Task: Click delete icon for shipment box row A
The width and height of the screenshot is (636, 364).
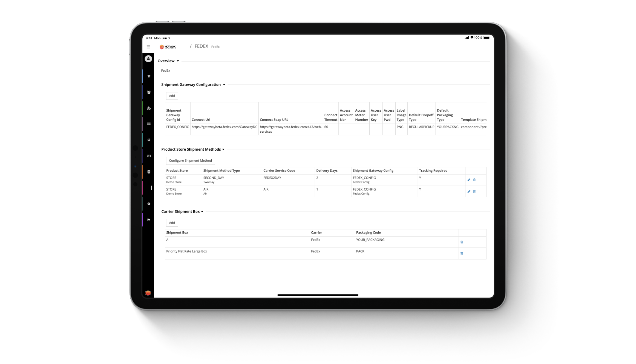Action: (x=462, y=242)
